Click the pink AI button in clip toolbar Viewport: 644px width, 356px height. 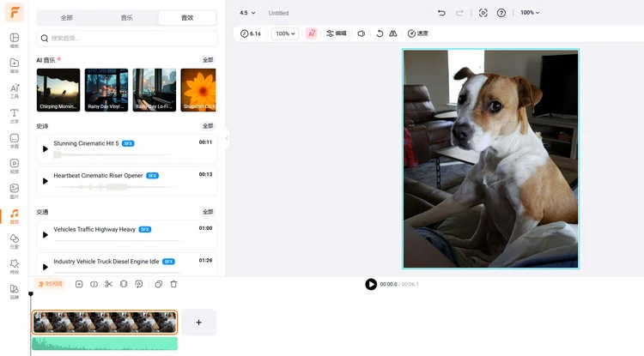[311, 33]
